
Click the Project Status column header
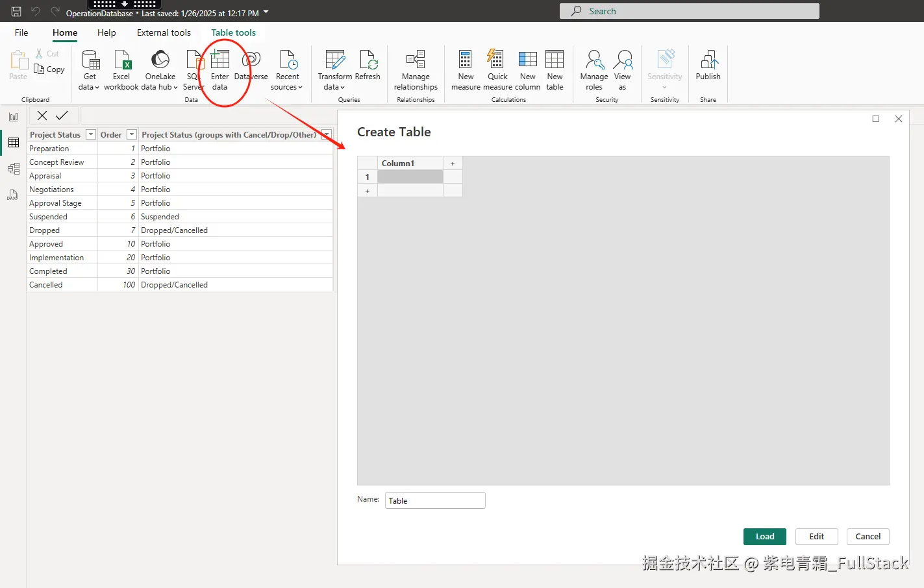coord(56,134)
